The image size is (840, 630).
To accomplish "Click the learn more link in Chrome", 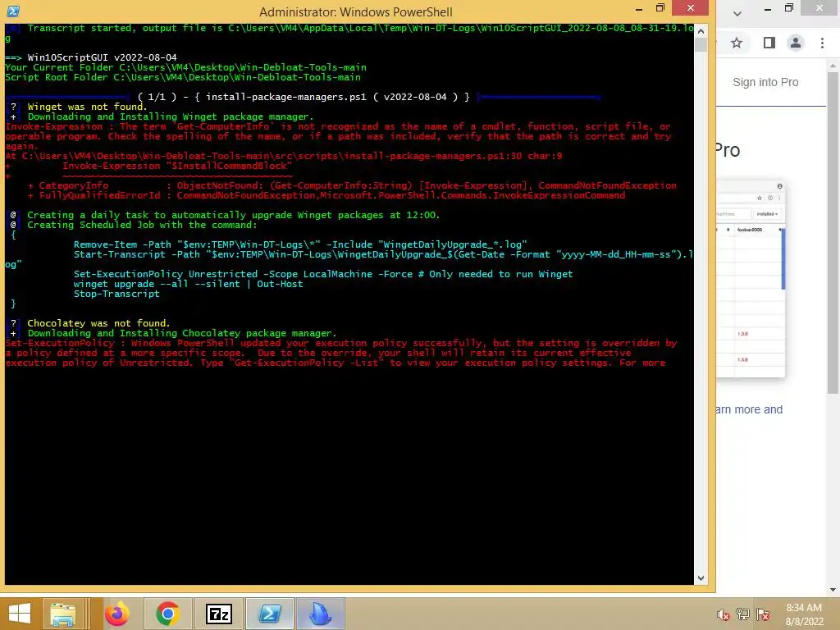I will tap(749, 409).
